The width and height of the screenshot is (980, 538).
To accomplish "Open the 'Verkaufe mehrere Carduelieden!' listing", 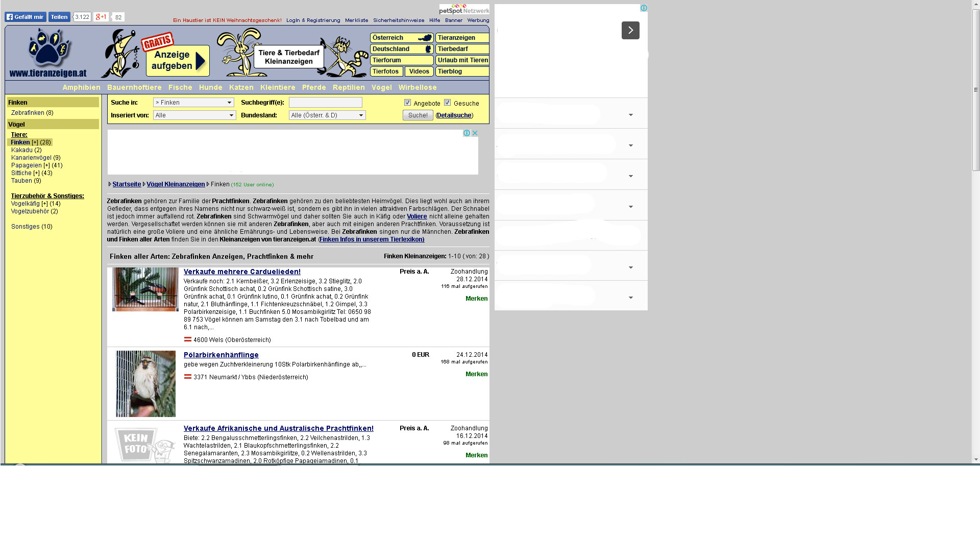I will (242, 272).
